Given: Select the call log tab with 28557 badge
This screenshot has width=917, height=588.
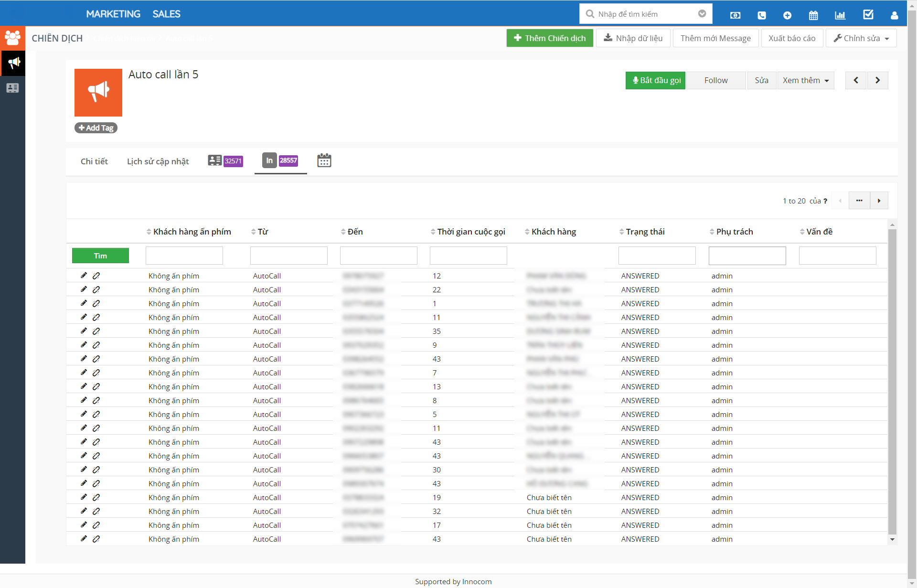Looking at the screenshot, I should click(280, 160).
